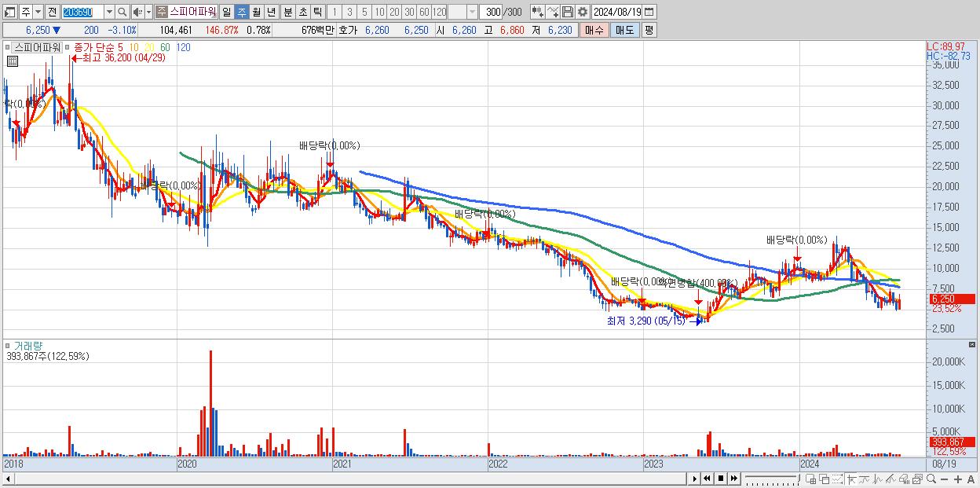Select yearly 년 chart period
Viewport: 980px width, 488px height.
(271, 12)
